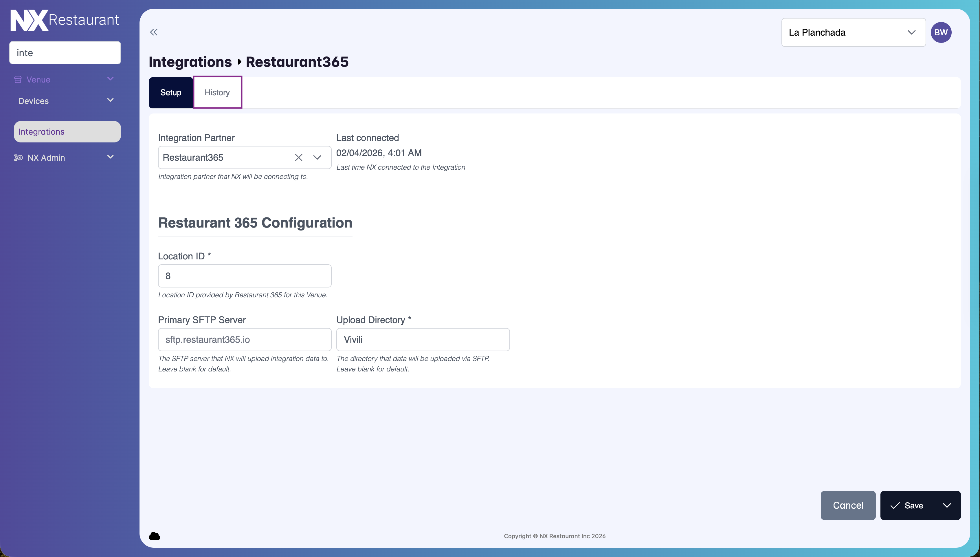Expand the Devices sidebar section
The height and width of the screenshot is (557, 980).
pos(111,100)
